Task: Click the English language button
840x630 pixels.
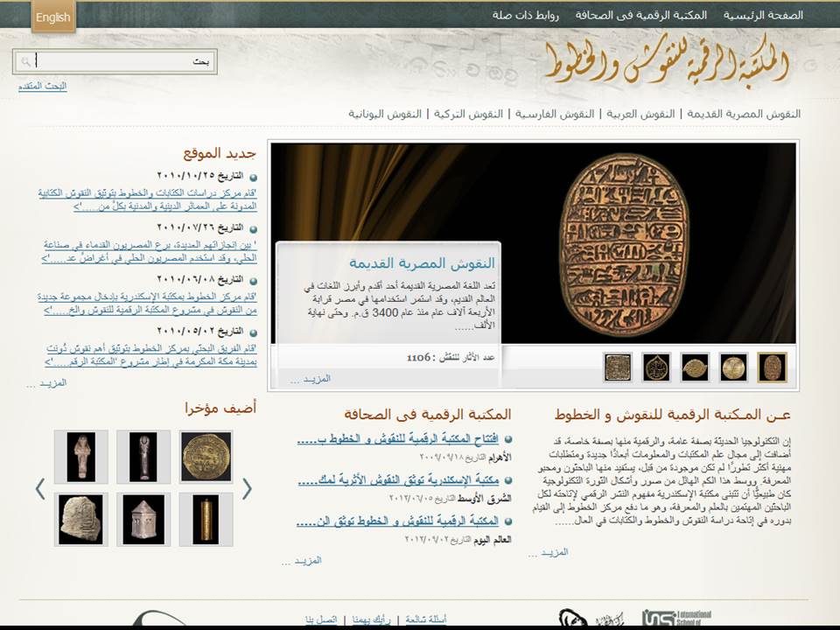Action: click(53, 17)
